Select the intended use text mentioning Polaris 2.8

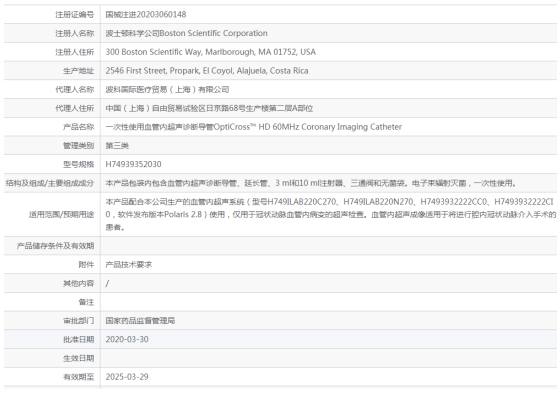coord(331,215)
